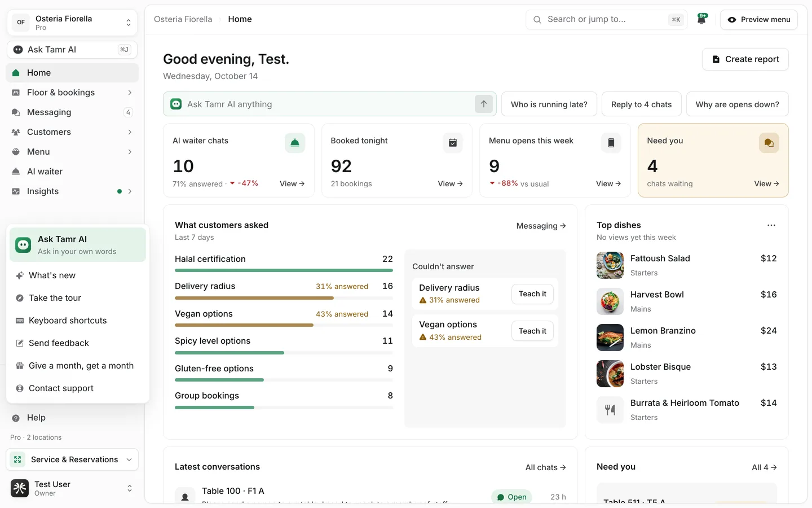Click the AI waiter chats card bell icon
This screenshot has width=812, height=508.
click(x=295, y=143)
